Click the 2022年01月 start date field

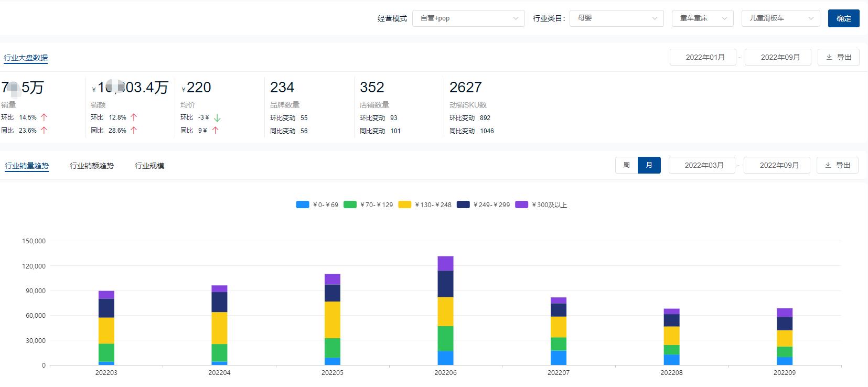pos(705,57)
